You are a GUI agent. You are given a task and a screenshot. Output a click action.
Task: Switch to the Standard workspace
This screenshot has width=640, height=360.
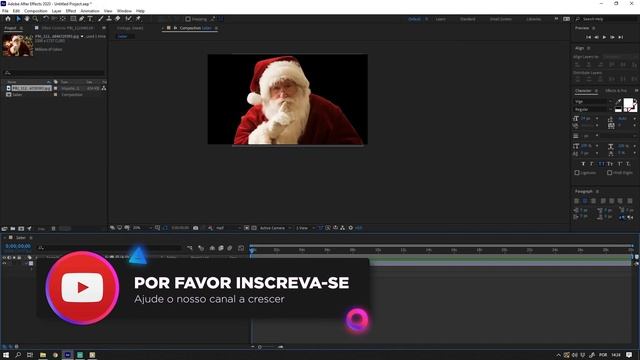coord(467,19)
